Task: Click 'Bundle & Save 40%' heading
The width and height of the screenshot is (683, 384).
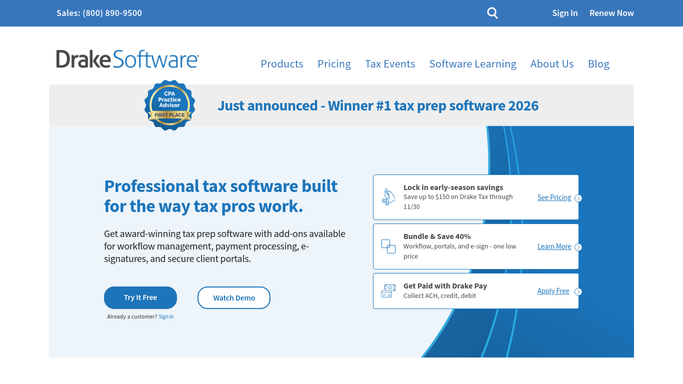Action: (437, 236)
